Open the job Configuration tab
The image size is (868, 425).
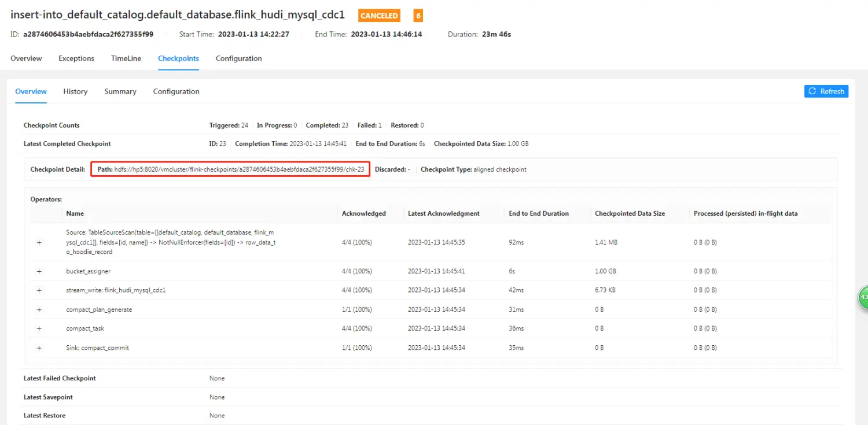239,58
